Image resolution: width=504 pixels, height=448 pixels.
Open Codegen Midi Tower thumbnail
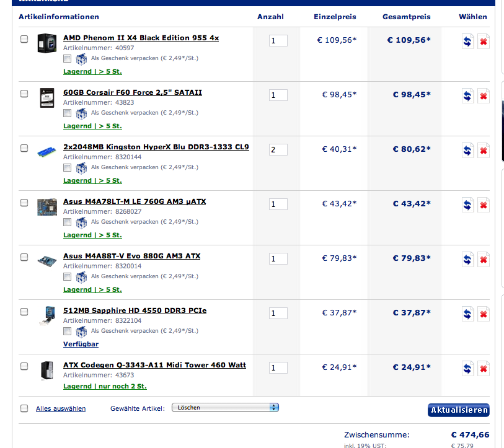[x=47, y=370]
